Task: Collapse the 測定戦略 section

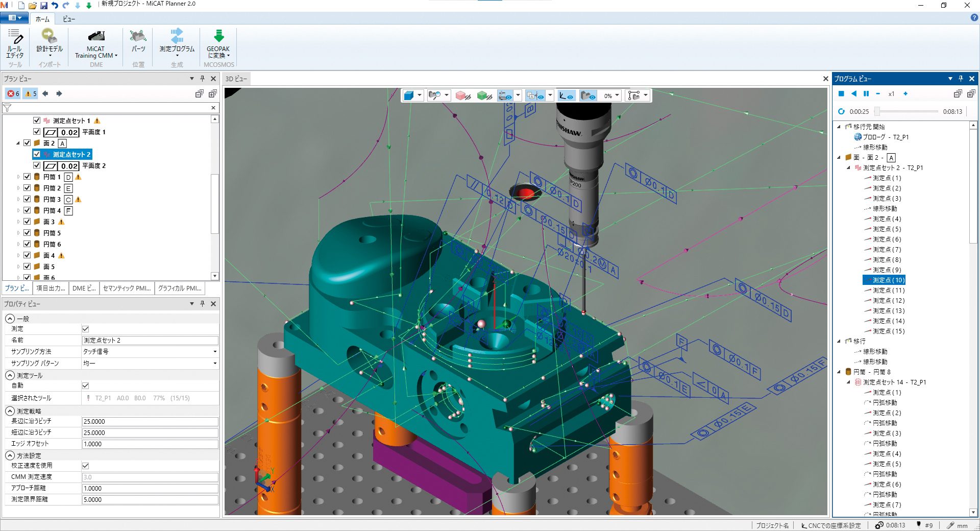Action: coord(10,411)
